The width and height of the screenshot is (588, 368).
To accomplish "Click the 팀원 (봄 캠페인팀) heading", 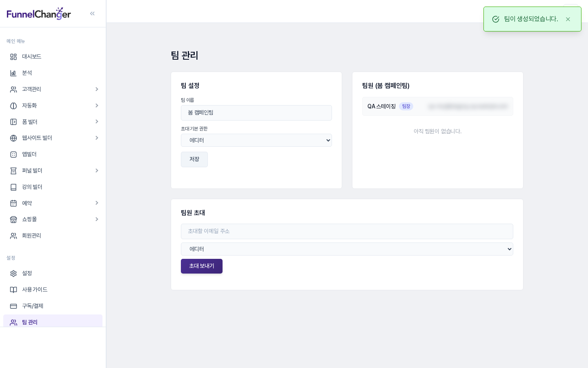I will [x=386, y=86].
